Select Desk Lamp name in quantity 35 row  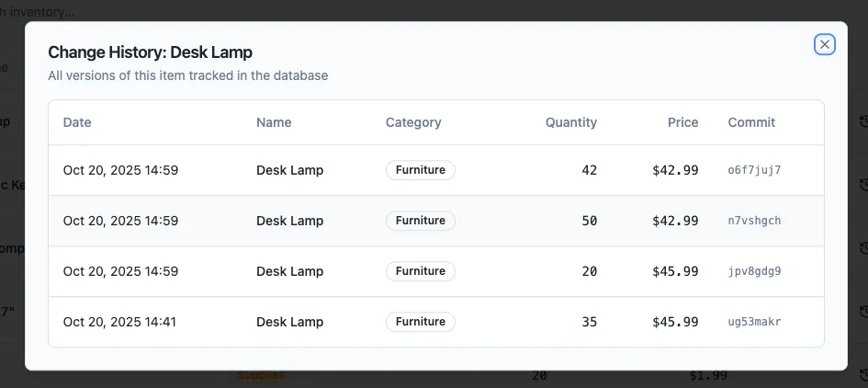coord(289,322)
